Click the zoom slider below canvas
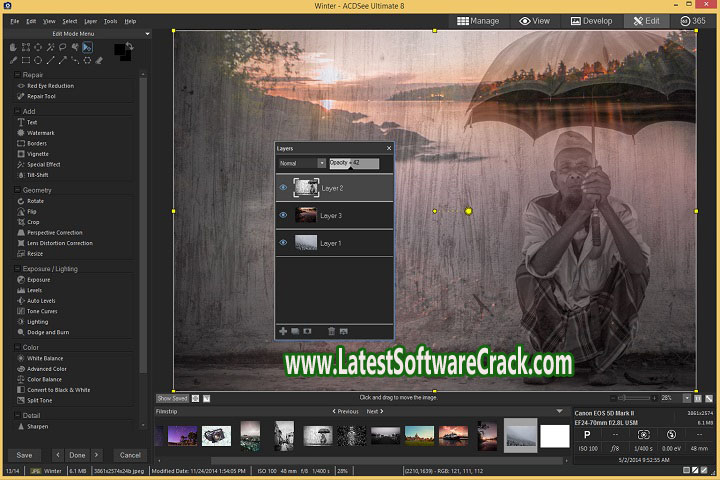720x480 pixels. (x=634, y=398)
